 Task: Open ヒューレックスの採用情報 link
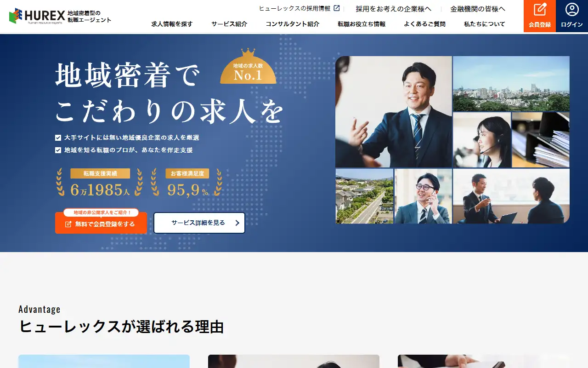click(x=299, y=8)
